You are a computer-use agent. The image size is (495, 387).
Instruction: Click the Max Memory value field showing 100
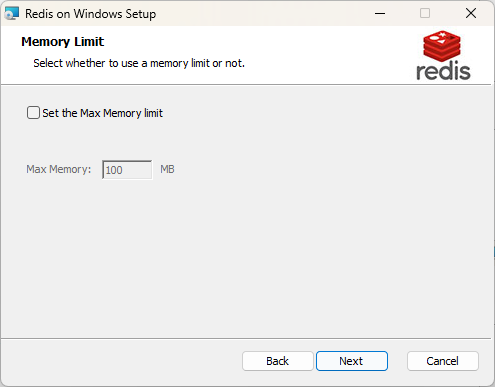(x=127, y=170)
